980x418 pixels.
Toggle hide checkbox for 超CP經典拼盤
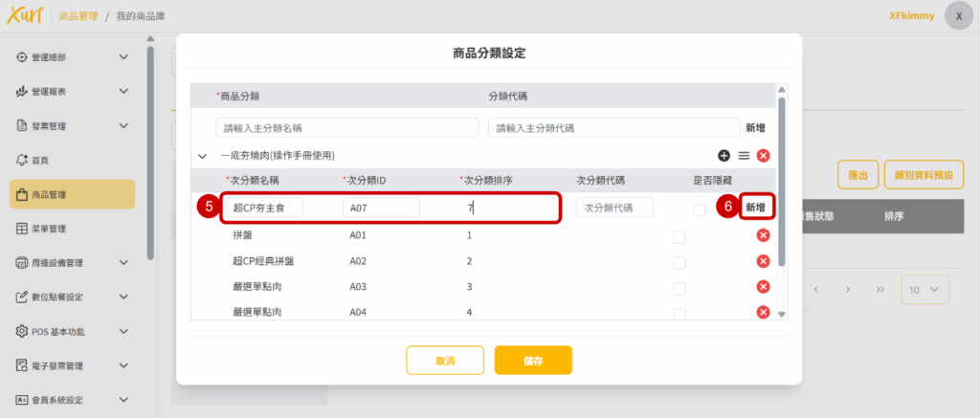679,262
